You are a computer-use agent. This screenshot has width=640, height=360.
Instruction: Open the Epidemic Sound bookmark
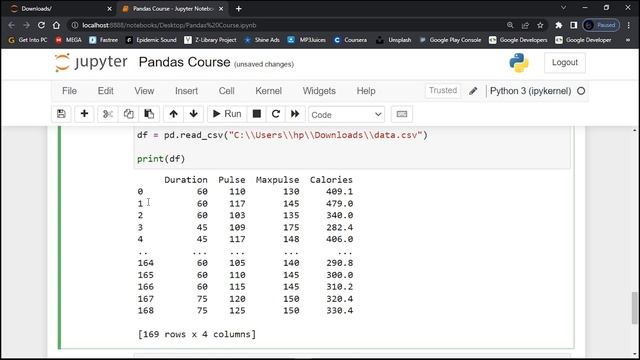click(151, 40)
